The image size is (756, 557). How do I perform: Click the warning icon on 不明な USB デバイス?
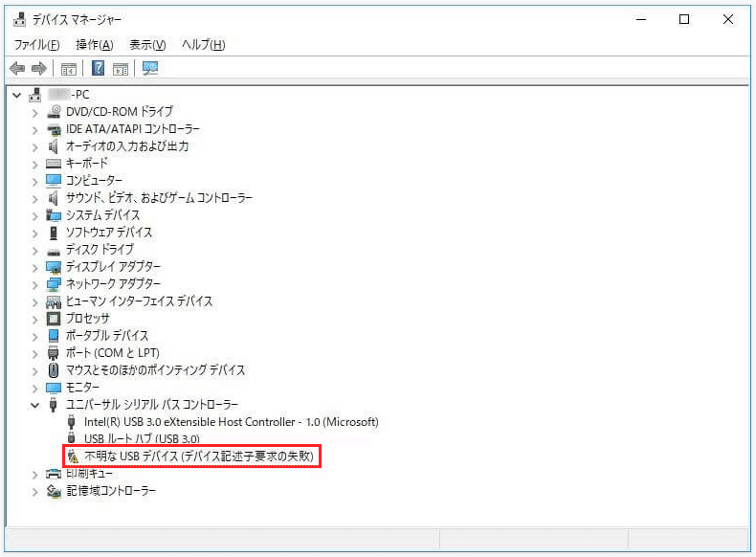[73, 457]
